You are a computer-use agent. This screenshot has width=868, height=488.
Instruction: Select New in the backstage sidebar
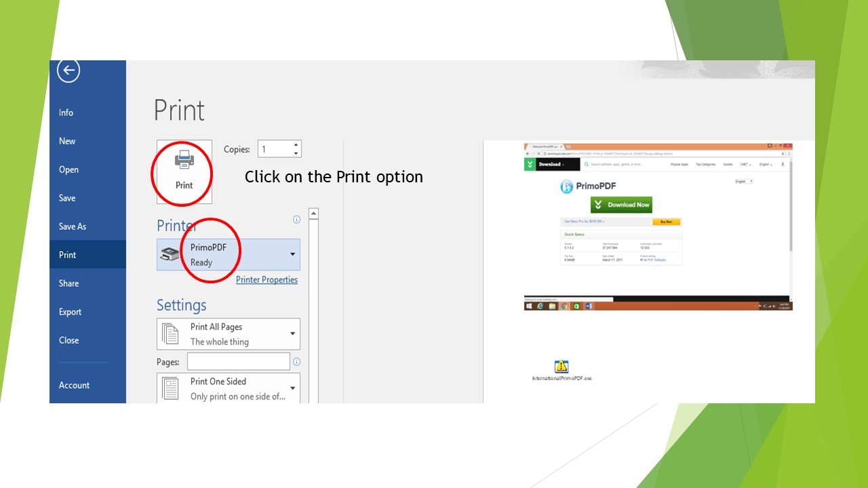[67, 141]
